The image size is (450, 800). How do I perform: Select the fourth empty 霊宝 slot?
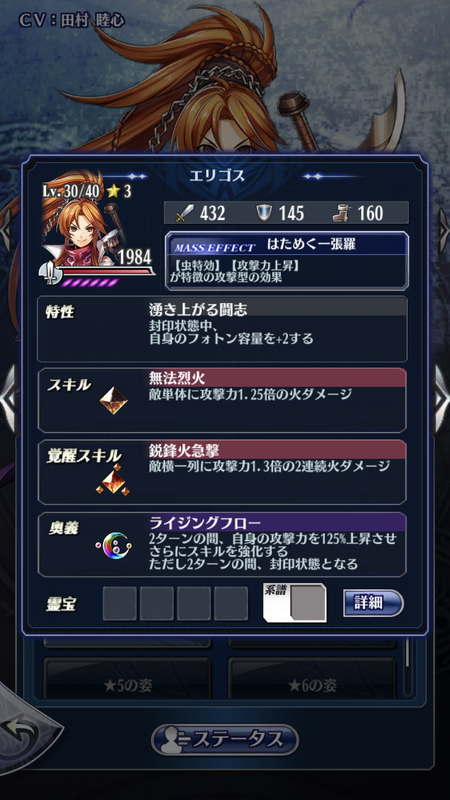(x=231, y=604)
